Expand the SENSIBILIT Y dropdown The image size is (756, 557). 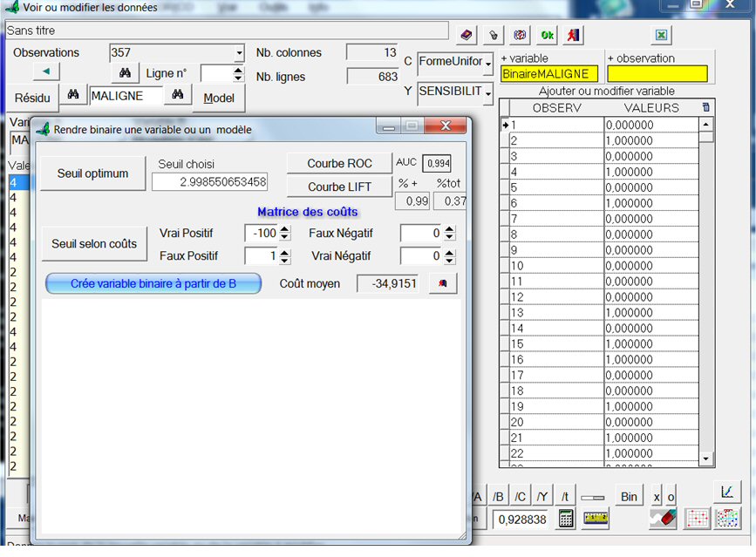pos(488,92)
